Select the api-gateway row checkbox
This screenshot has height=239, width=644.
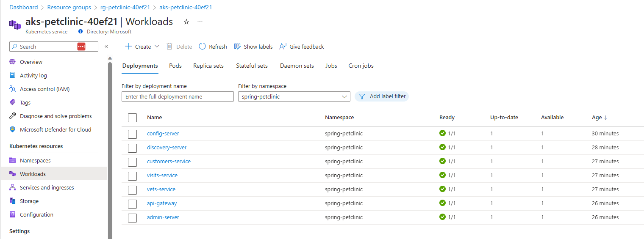132,204
